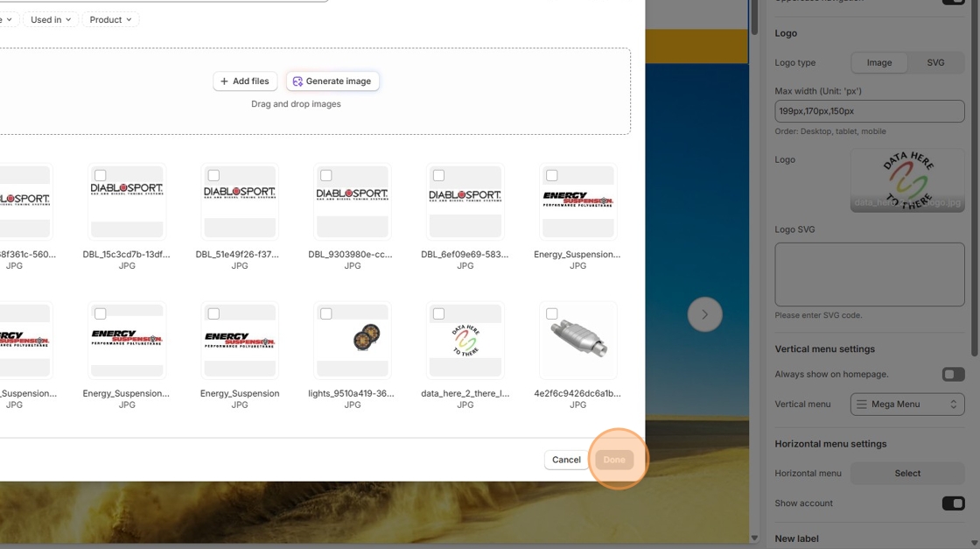Click the Done button in file picker
Viewport: 980px width, 549px height.
tap(614, 460)
